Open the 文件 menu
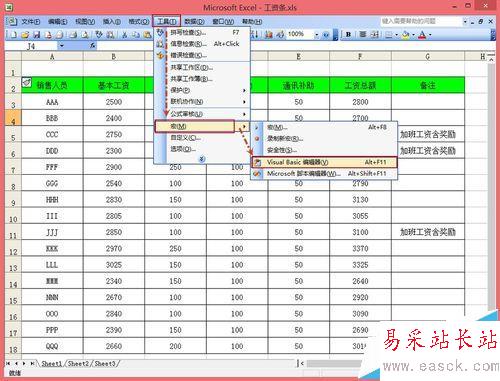The width and height of the screenshot is (500, 381). coord(31,22)
